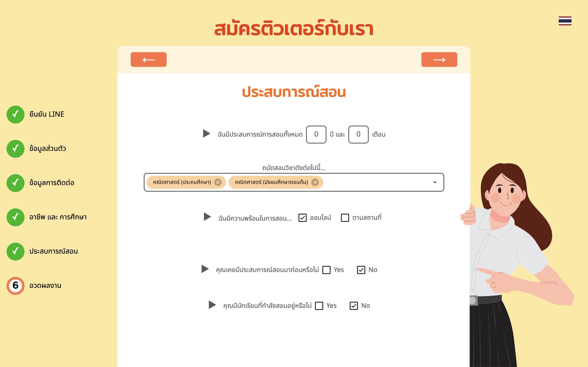Uncheck No for currently teaching students
This screenshot has height=367, width=588.
tap(353, 306)
